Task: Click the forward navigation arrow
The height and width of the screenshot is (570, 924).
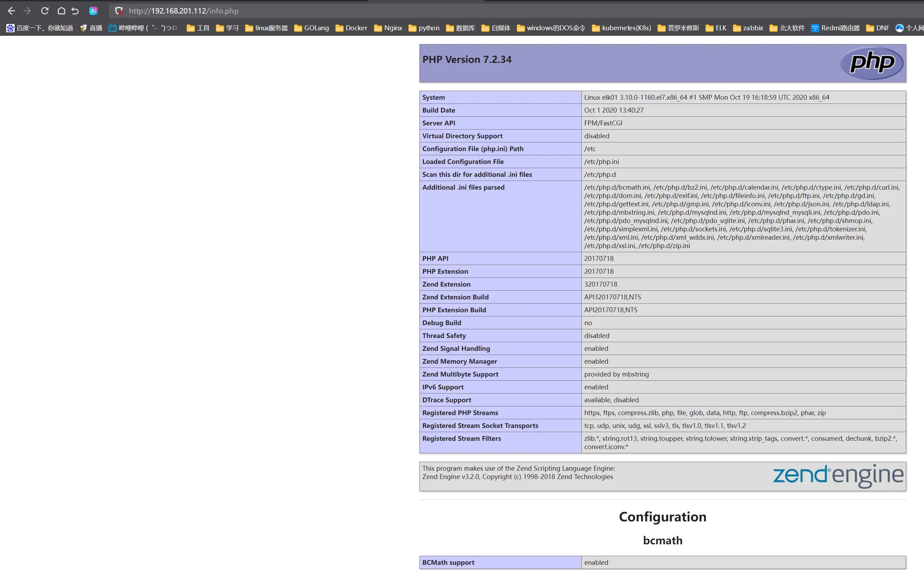Action: (x=27, y=11)
